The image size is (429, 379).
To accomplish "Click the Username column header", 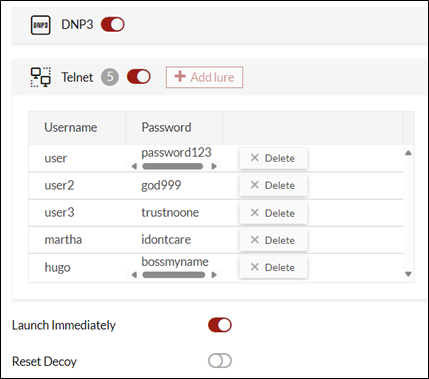I will tap(77, 128).
